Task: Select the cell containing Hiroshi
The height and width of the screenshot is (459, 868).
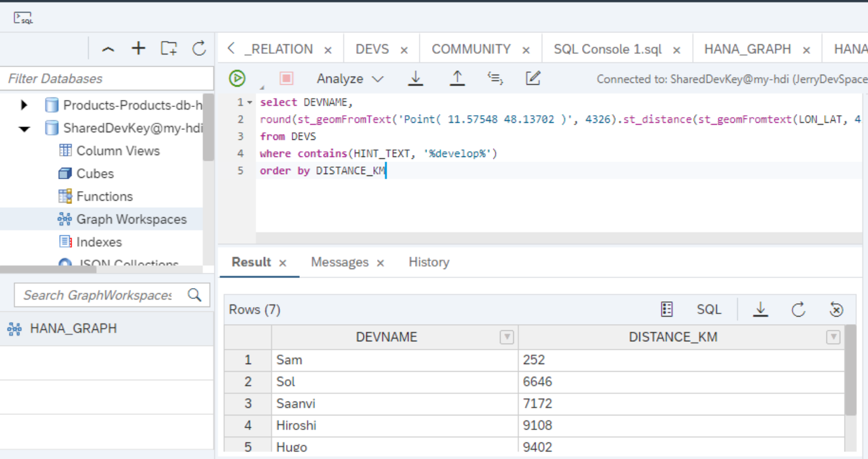Action: (x=395, y=425)
